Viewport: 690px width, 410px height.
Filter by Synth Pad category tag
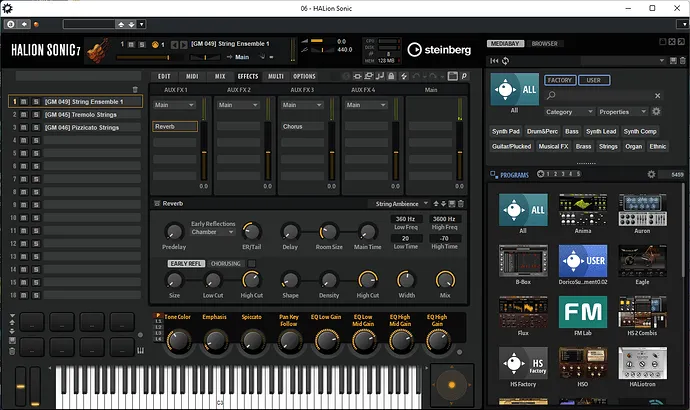[506, 131]
